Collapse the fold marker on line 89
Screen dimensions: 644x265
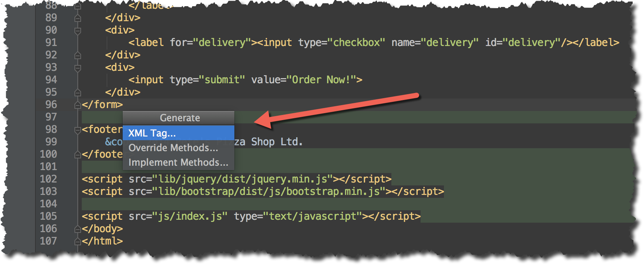77,18
